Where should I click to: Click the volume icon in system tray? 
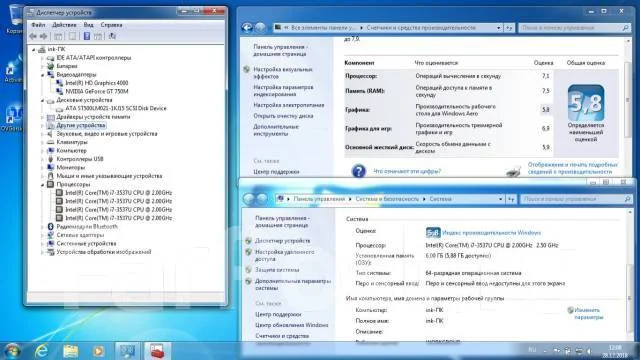pos(589,351)
